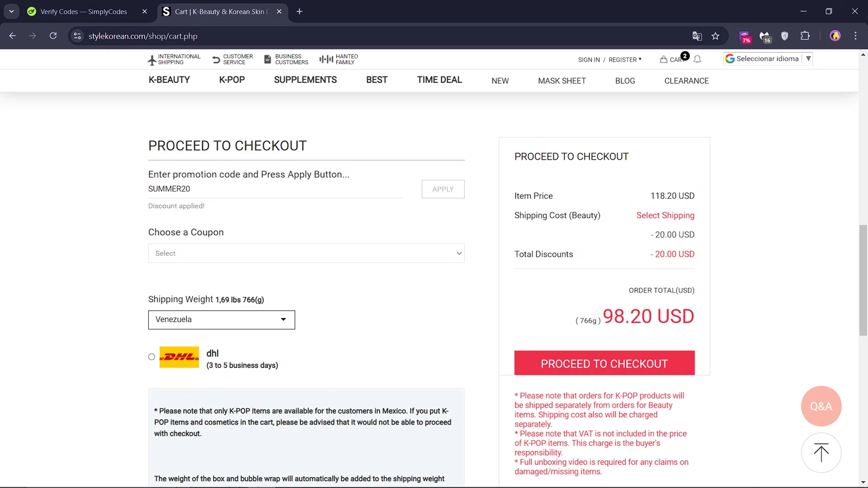Go to the BEST menu item
The width and height of the screenshot is (868, 488).
point(377,80)
